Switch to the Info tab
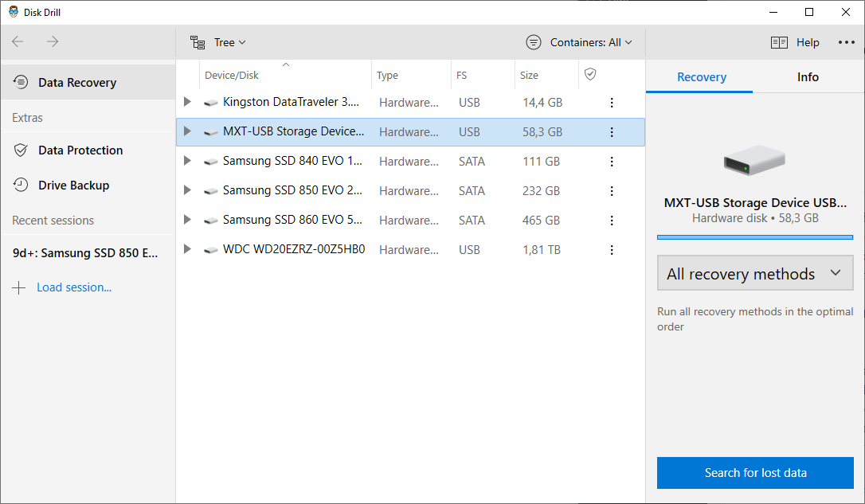 [x=808, y=77]
